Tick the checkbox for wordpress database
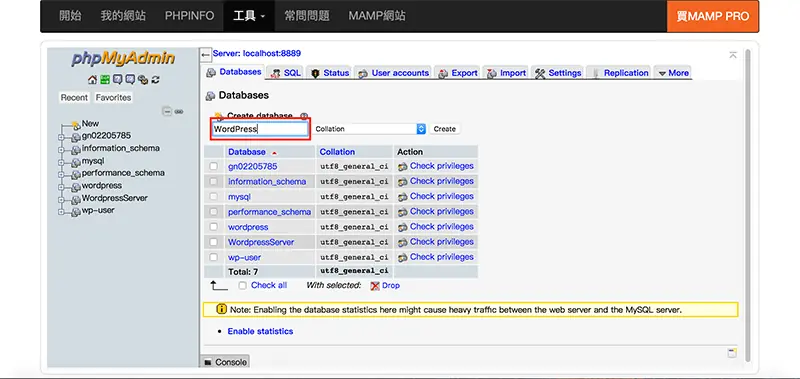The height and width of the screenshot is (379, 800). 213,227
